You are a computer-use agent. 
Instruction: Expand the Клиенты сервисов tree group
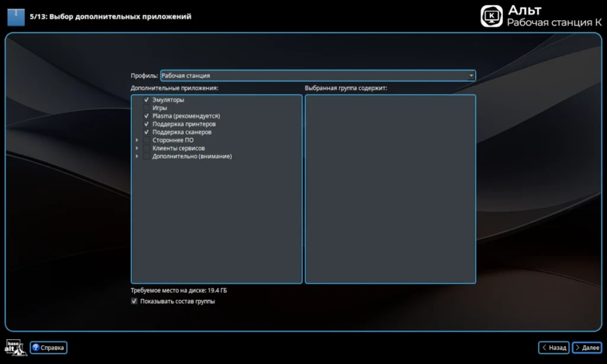[137, 148]
